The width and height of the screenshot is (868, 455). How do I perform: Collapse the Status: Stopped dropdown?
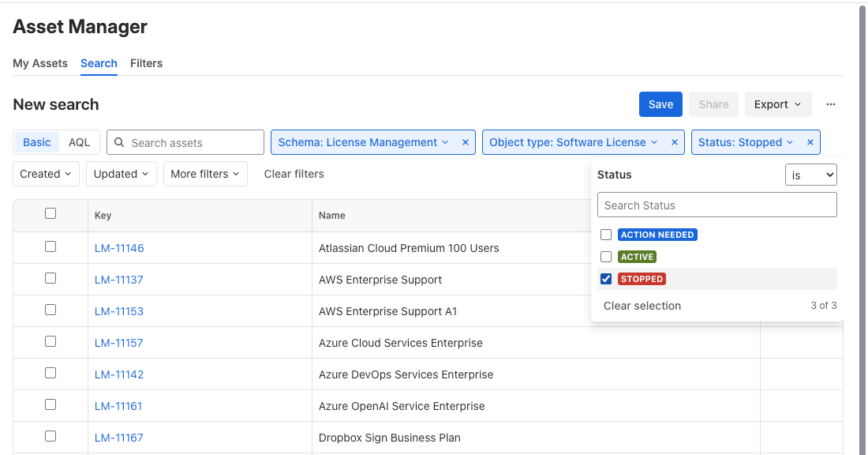click(746, 142)
